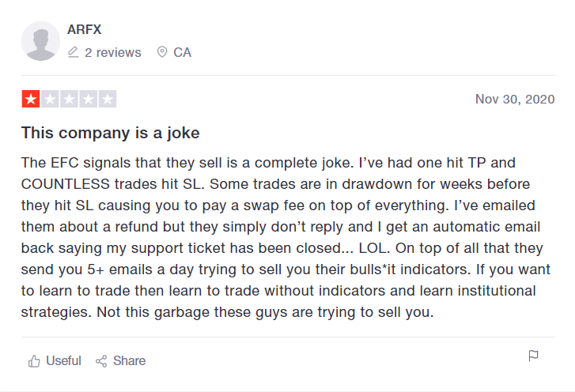Open the 2 reviews link
The image size is (575, 392).
[113, 52]
